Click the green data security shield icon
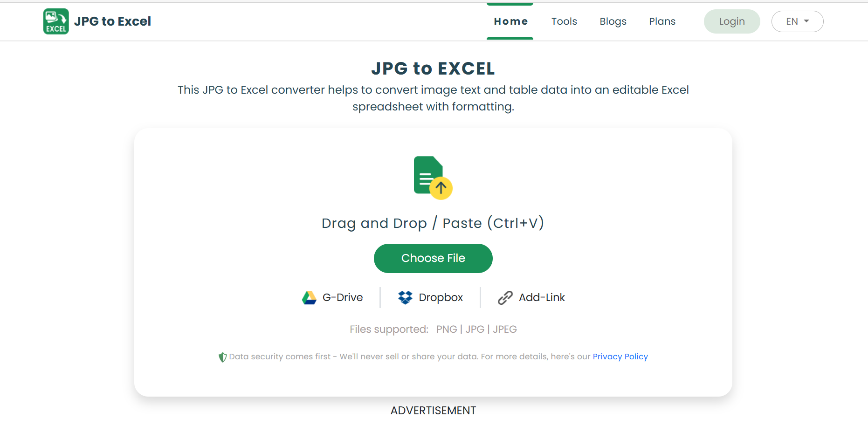 222,357
